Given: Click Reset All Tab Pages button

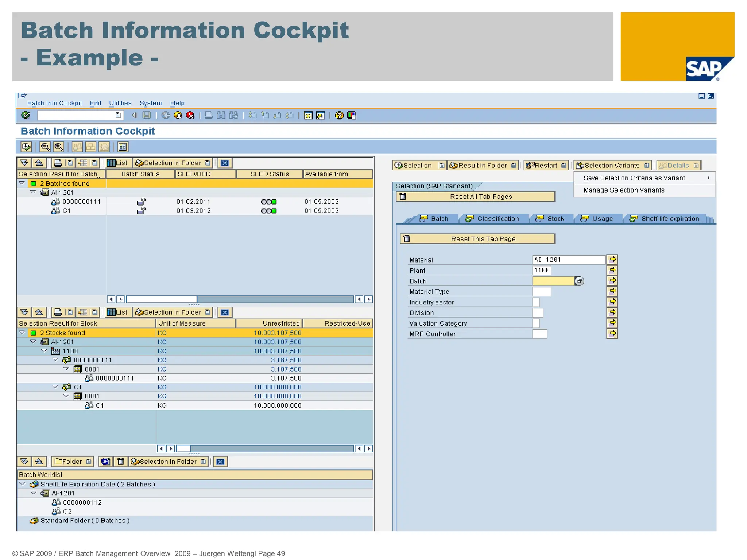Looking at the screenshot, I should click(476, 197).
